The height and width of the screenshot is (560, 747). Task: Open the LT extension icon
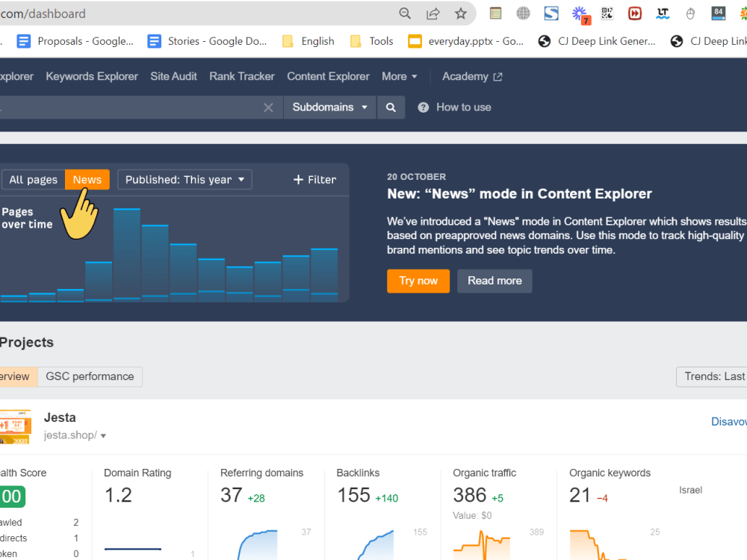[662, 13]
